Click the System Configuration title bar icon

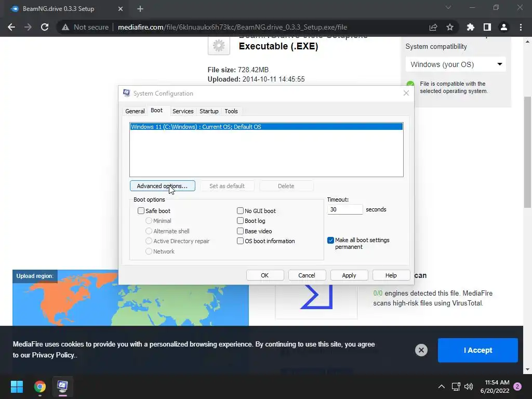coord(127,93)
